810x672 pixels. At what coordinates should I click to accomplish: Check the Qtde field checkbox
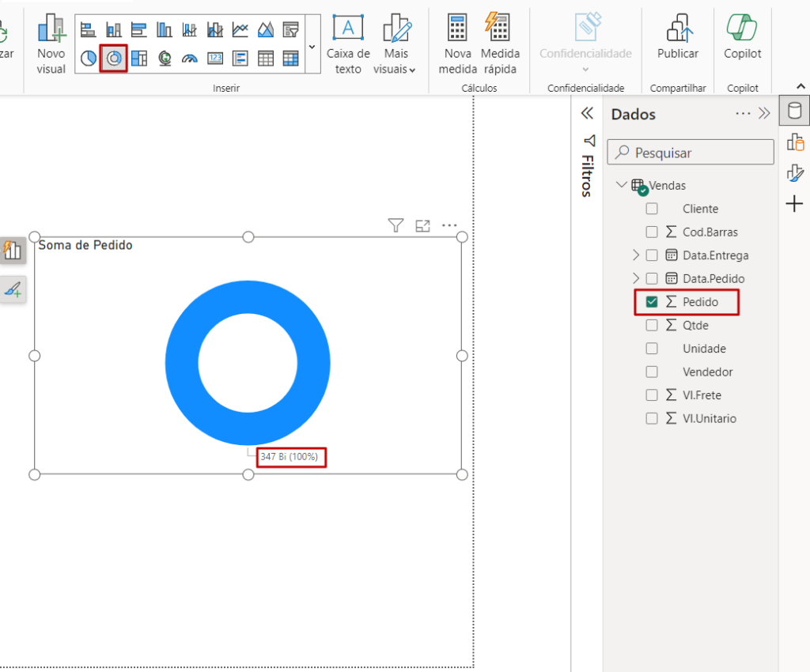click(x=652, y=325)
